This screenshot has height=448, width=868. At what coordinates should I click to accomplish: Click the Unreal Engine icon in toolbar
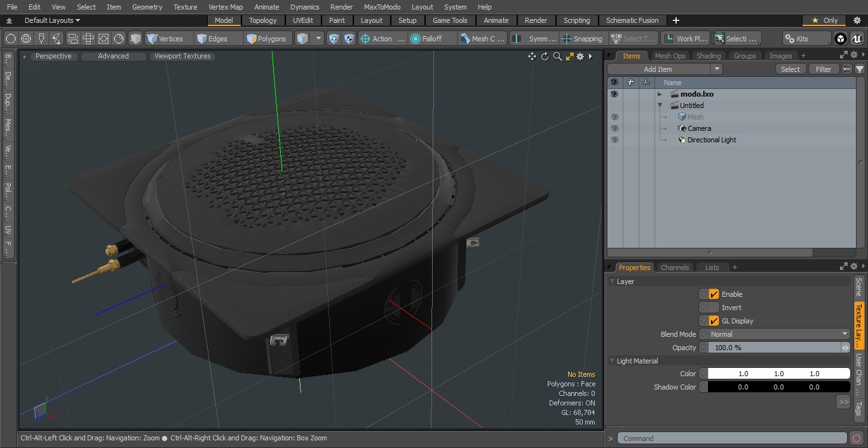coord(856,39)
